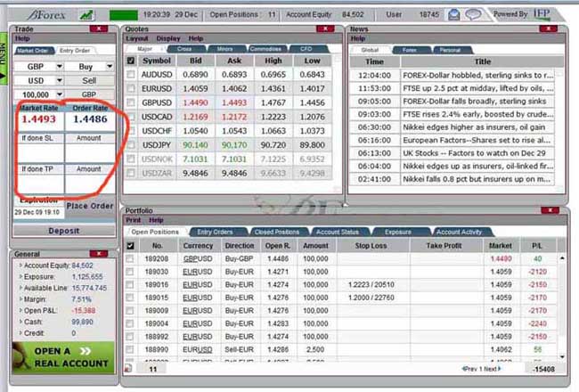Screen dimensions: 579x392
Task: Click the green chart icon in the top bar
Action: click(x=86, y=15)
